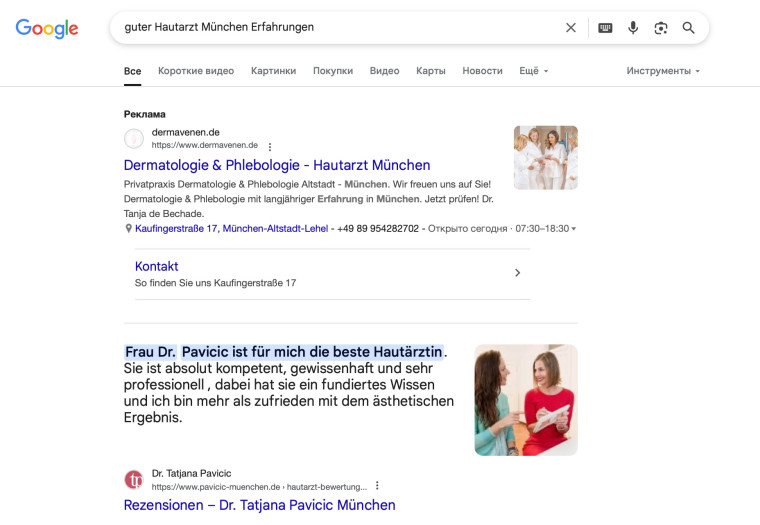Expand opening hours dropdown arrow 07:30–18:30

coord(574,229)
